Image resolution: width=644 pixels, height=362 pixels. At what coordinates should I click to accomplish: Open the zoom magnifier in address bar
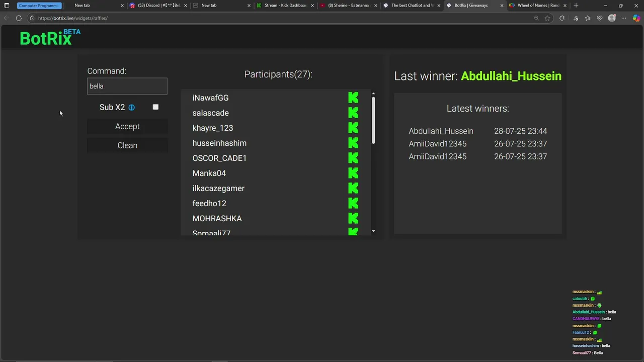tap(536, 18)
